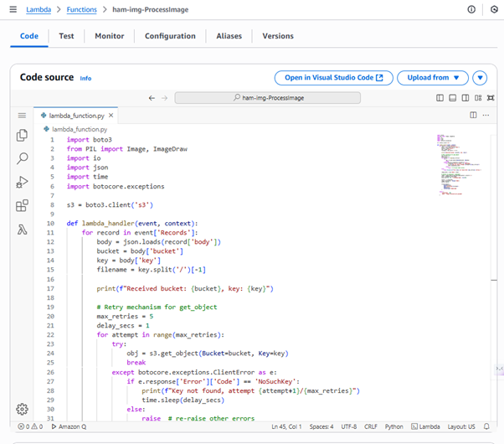Open the Manage gear icon
Viewport: 504px width, 444px height.
tap(22, 410)
